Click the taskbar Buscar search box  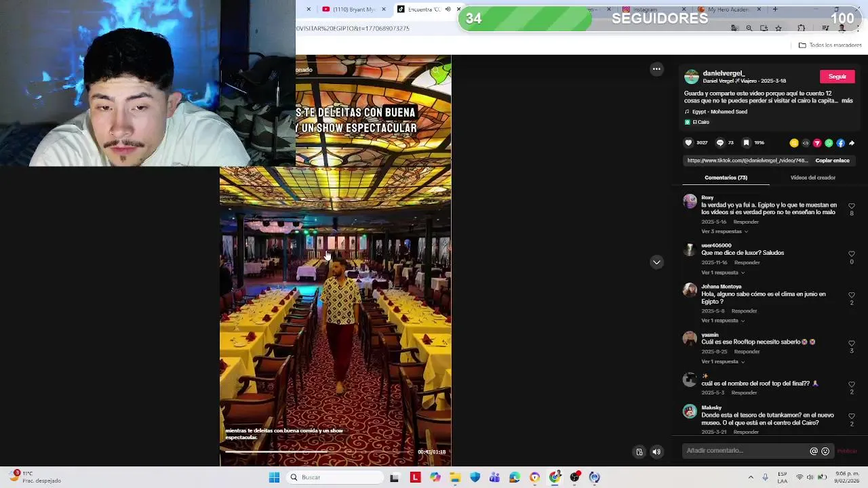click(335, 478)
